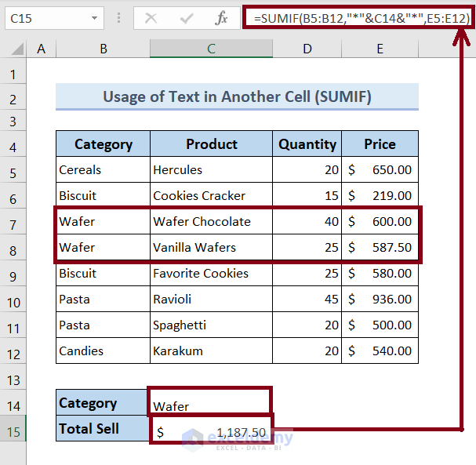The image size is (476, 465).
Task: Select column E header
Action: [x=380, y=49]
